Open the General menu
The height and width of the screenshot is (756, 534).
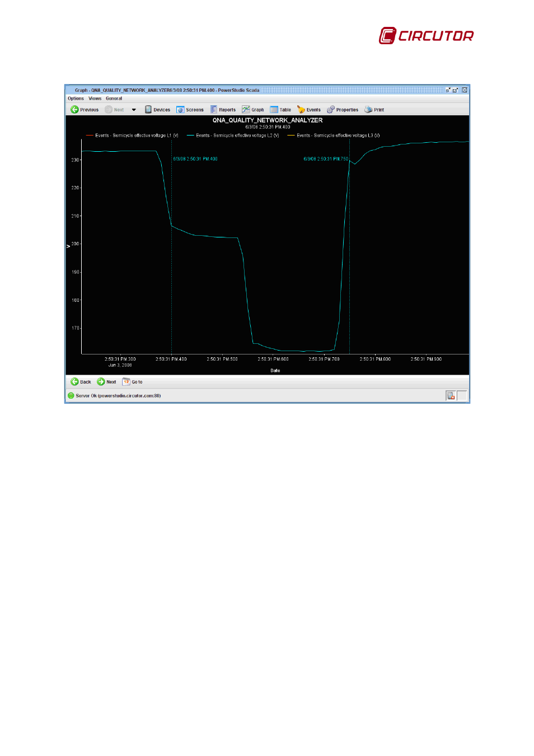114,99
